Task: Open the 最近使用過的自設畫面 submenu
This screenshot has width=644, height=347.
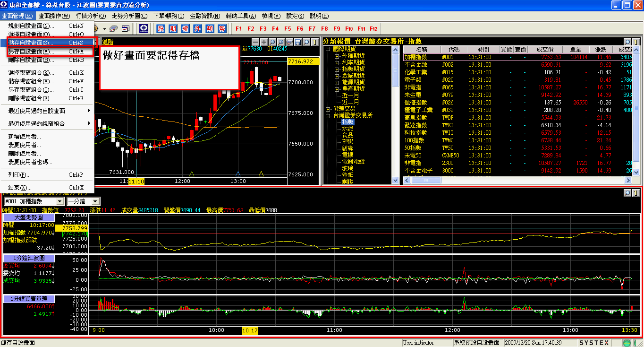Action: coord(47,111)
